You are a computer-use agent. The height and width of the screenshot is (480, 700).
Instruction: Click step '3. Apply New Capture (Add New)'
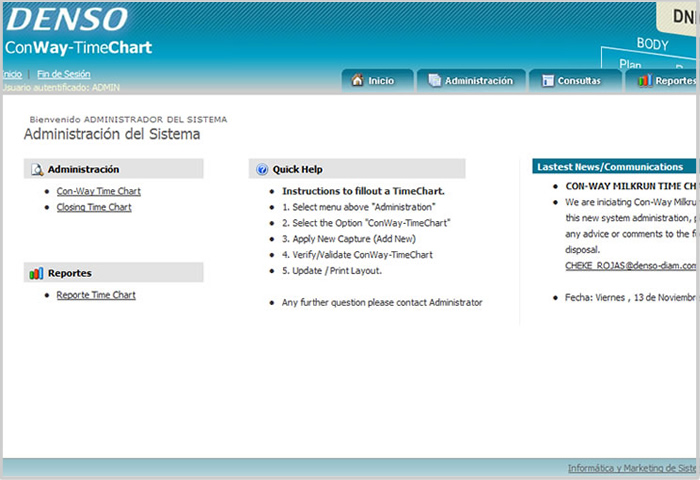(x=349, y=239)
